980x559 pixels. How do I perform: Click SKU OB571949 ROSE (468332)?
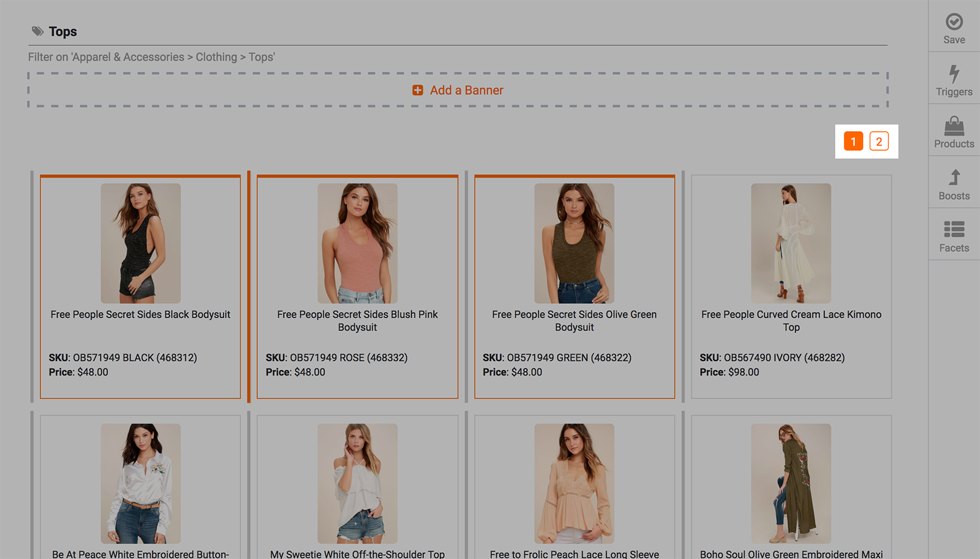(x=337, y=357)
